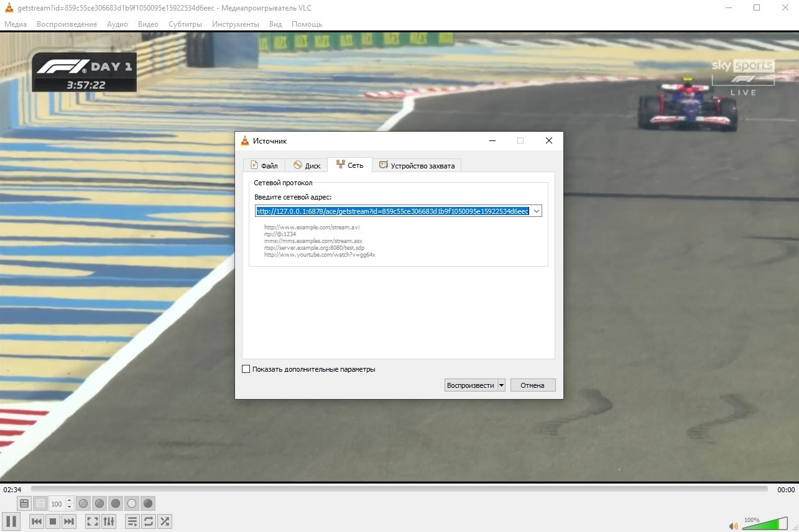799x532 pixels.
Task: Jump to previous media item
Action: 37,521
